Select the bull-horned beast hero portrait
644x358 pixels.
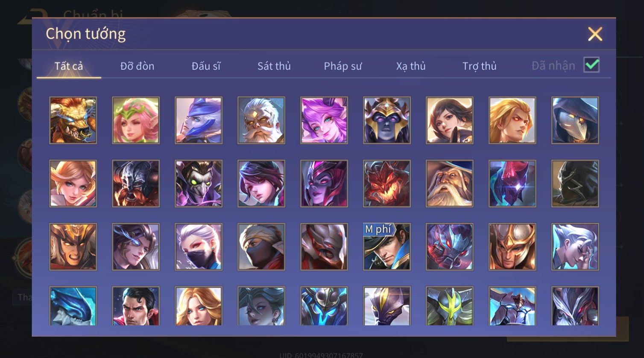coord(73,120)
